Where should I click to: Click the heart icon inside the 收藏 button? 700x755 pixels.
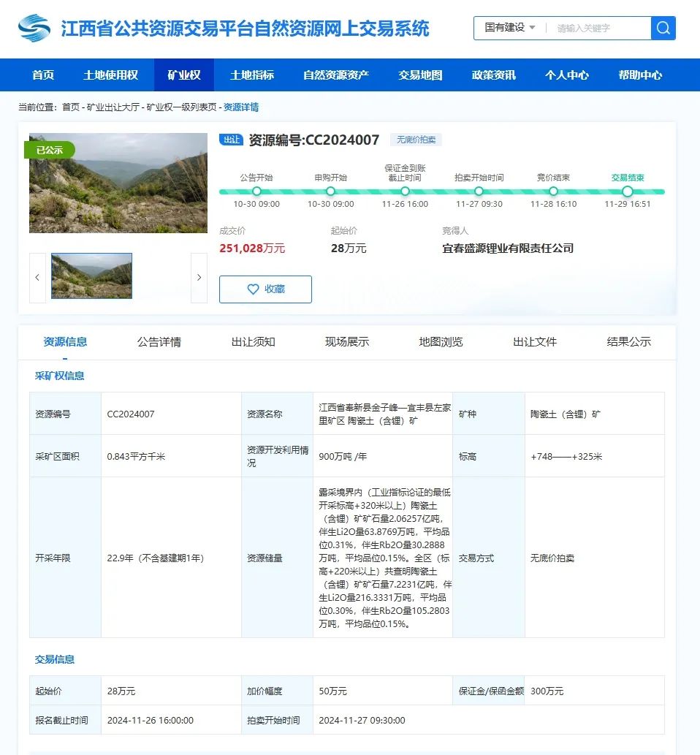pos(252,289)
